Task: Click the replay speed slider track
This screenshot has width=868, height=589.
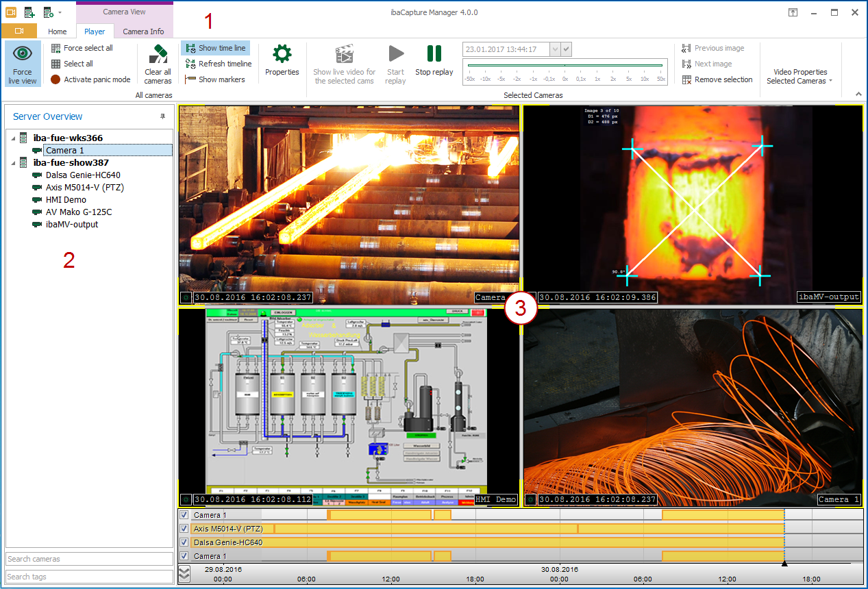Action: [x=565, y=66]
